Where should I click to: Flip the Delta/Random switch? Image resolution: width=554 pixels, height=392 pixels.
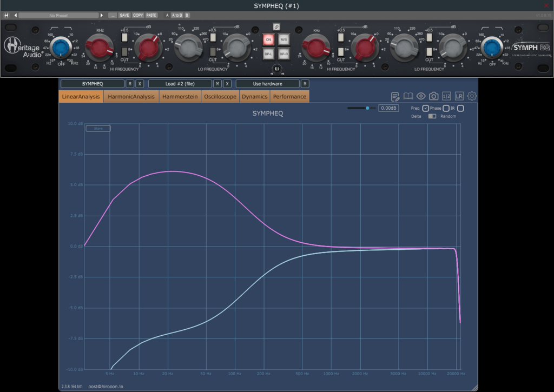click(x=432, y=116)
